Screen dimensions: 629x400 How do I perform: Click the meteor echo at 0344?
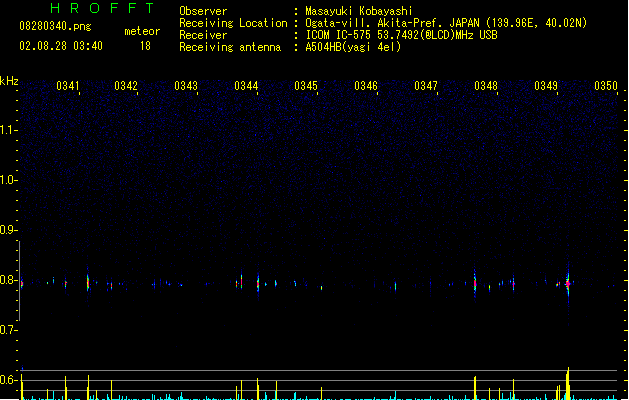click(258, 284)
